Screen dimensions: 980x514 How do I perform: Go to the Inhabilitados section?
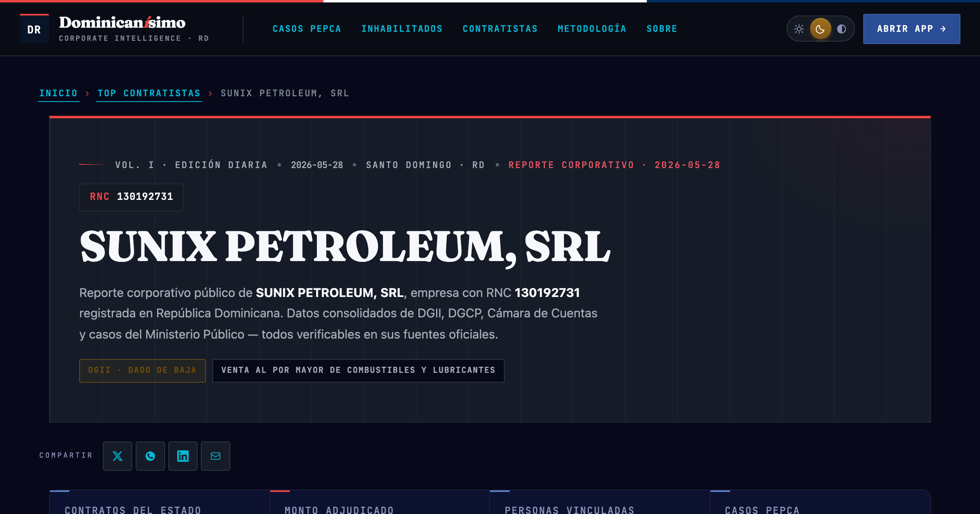click(x=402, y=29)
